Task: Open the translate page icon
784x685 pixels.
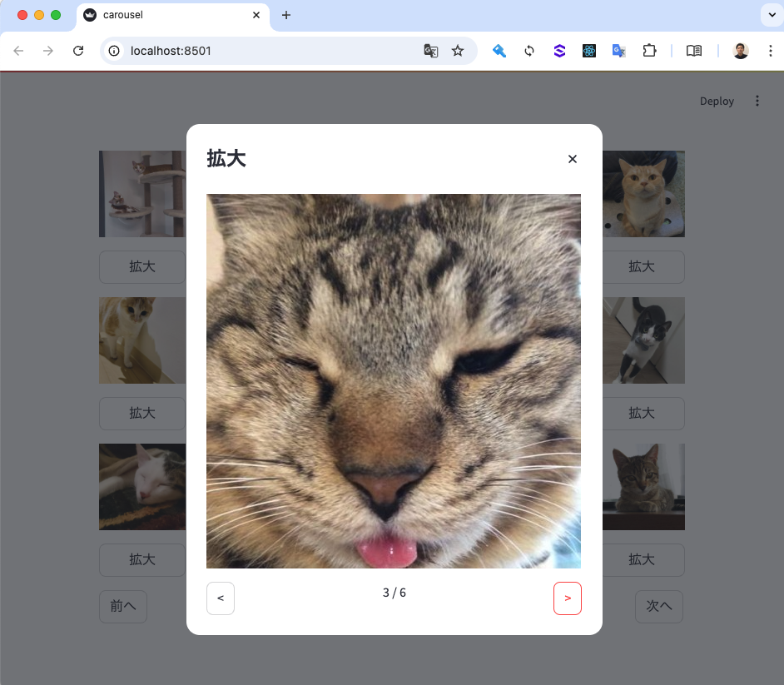Action: pyautogui.click(x=430, y=51)
